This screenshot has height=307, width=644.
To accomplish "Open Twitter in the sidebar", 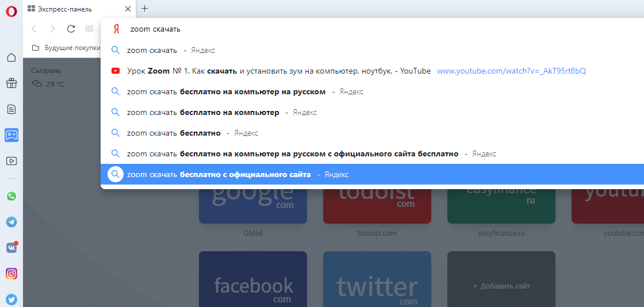I will pos(11,300).
